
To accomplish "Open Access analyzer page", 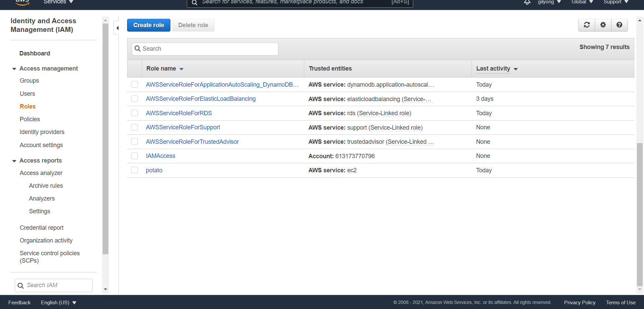I will point(41,173).
